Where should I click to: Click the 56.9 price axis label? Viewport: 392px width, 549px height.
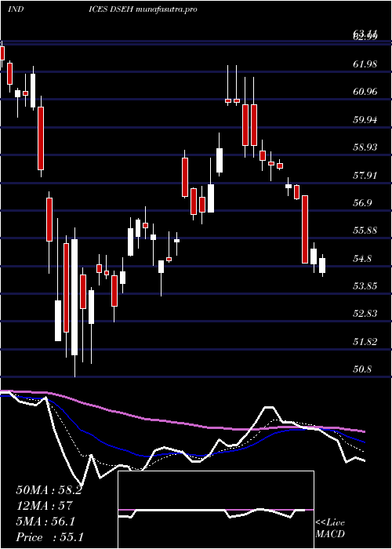362,203
